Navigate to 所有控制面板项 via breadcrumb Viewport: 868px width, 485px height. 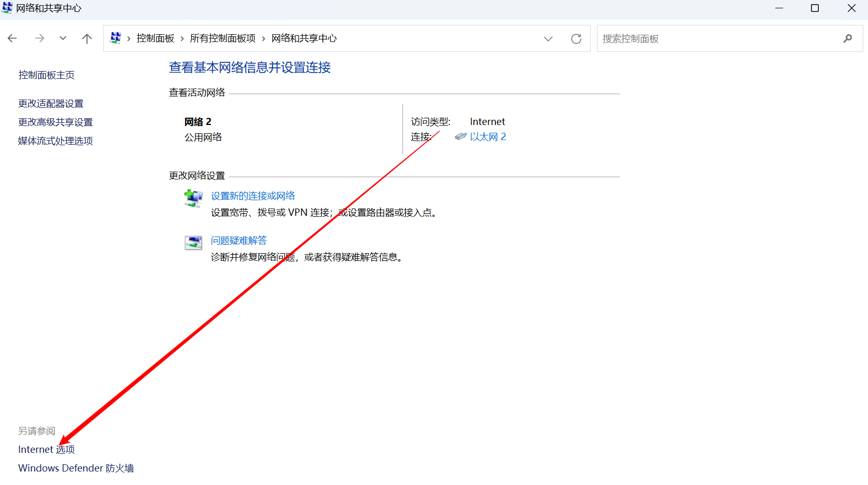pyautogui.click(x=223, y=38)
